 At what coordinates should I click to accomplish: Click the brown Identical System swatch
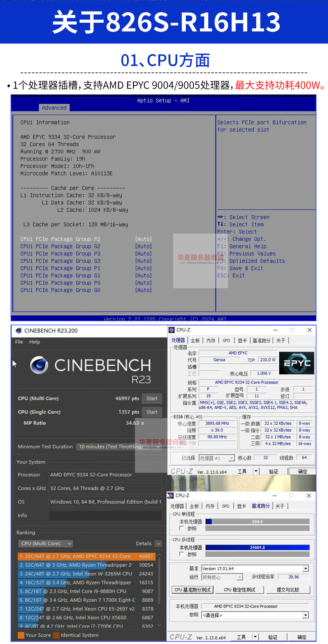click(x=56, y=635)
